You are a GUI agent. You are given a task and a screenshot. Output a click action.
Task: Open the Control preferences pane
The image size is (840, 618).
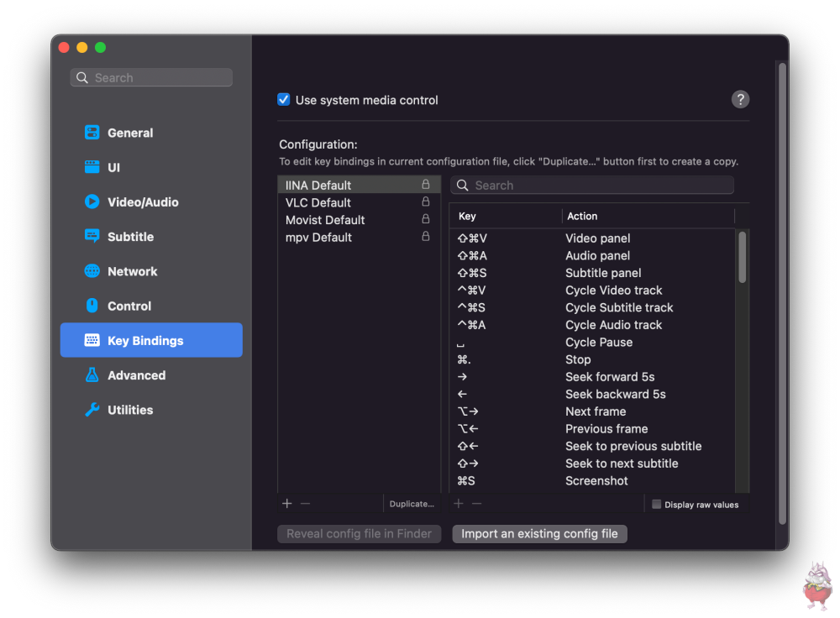151,306
